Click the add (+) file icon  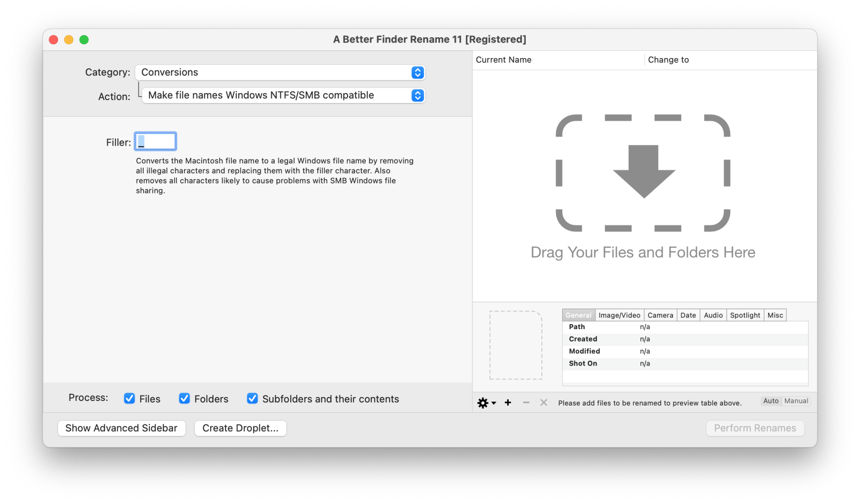pos(508,401)
